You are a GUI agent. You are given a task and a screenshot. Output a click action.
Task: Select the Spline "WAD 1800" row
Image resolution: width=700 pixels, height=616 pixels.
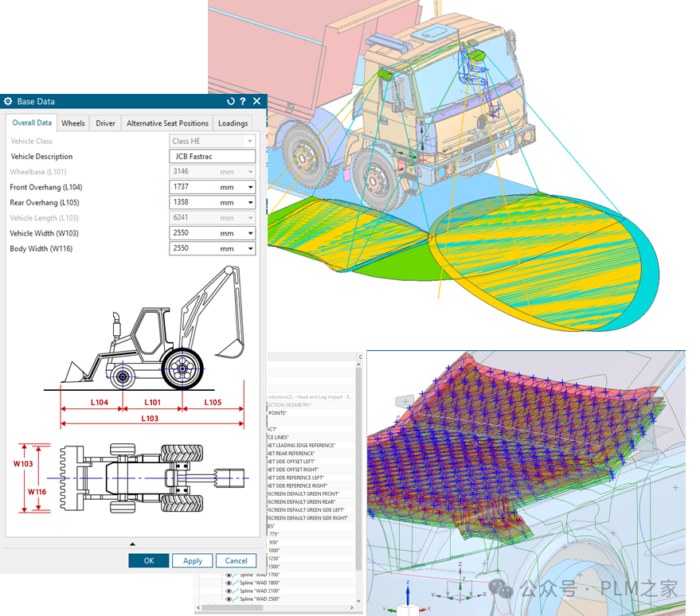(x=260, y=583)
